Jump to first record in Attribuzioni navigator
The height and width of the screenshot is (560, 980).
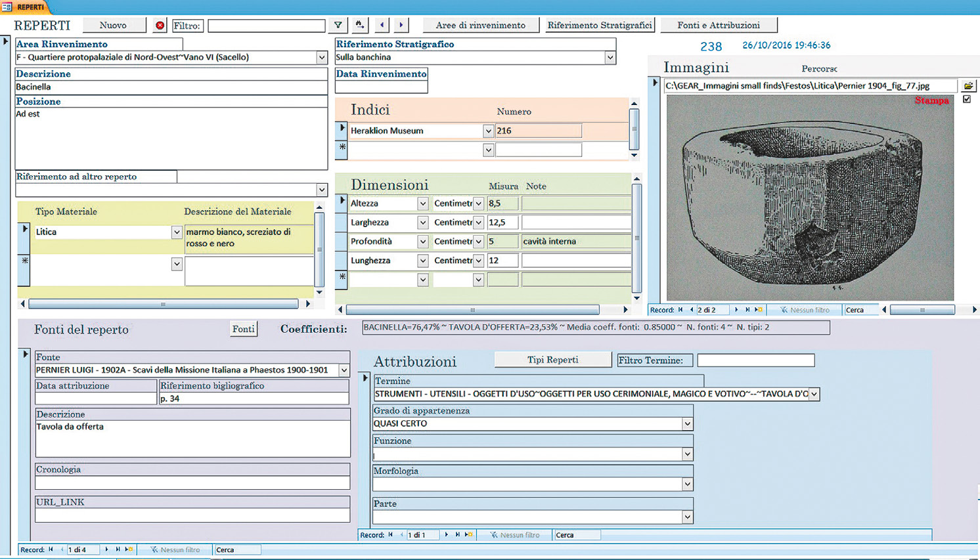click(x=390, y=535)
